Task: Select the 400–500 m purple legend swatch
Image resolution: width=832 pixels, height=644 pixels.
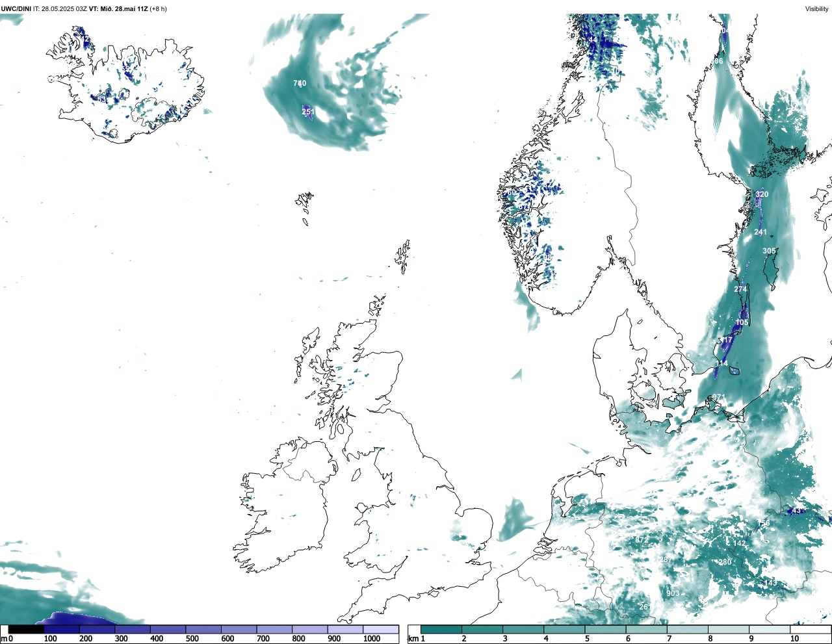Action: click(168, 629)
